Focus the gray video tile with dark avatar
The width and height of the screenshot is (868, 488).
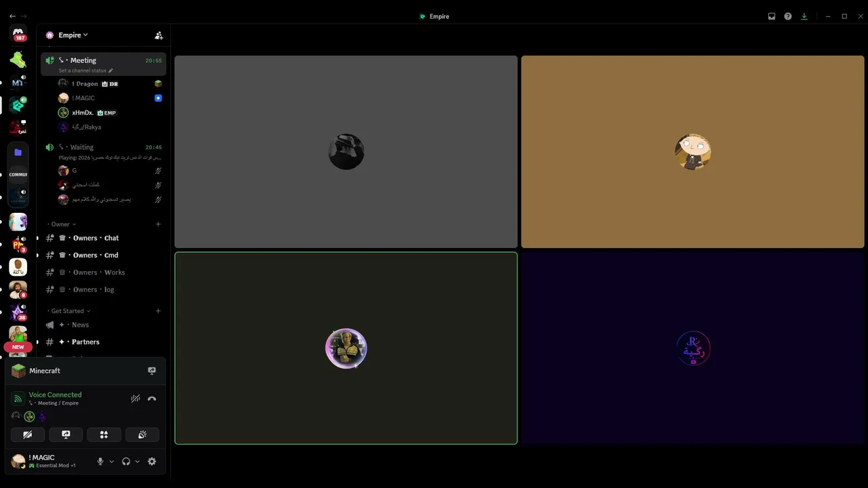point(346,152)
